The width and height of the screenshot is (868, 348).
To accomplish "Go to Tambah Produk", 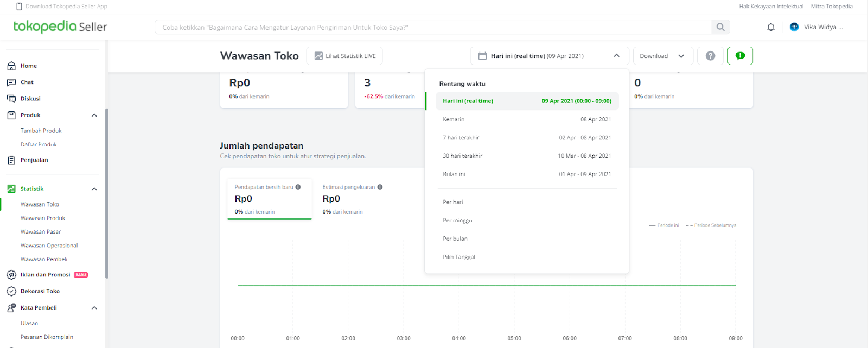I will tap(41, 131).
